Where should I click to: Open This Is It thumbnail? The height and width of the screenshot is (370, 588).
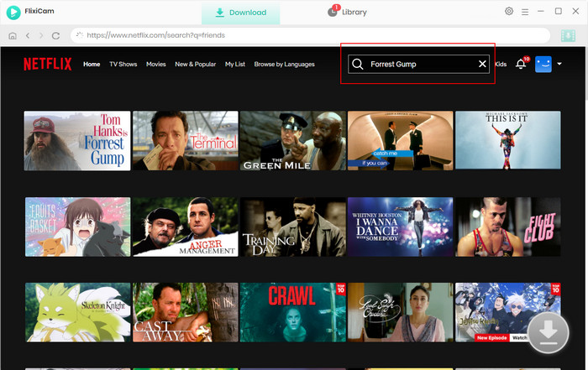[507, 140]
